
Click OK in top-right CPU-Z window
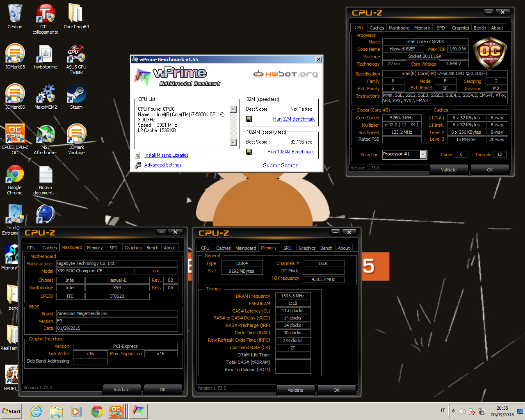click(490, 170)
